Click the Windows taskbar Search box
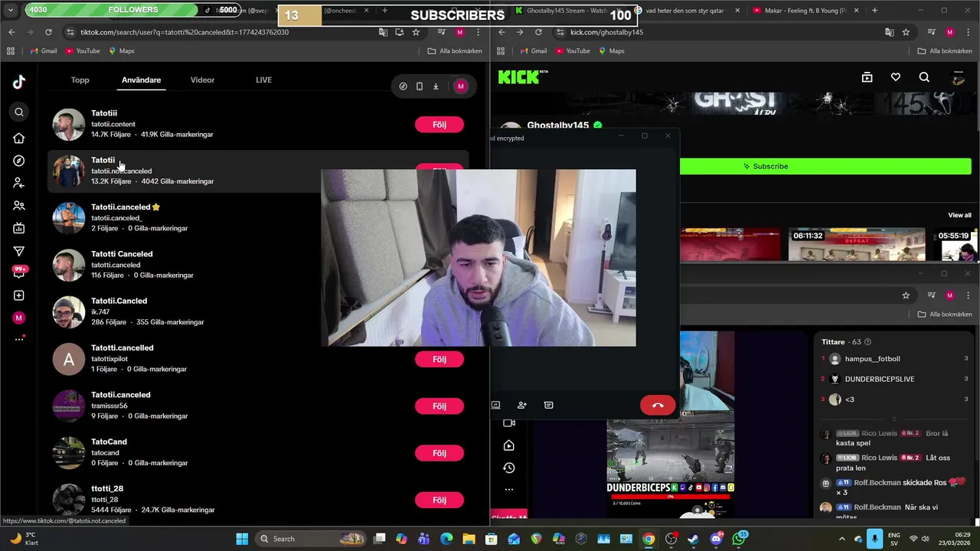The height and width of the screenshot is (551, 980). pyautogui.click(x=310, y=539)
